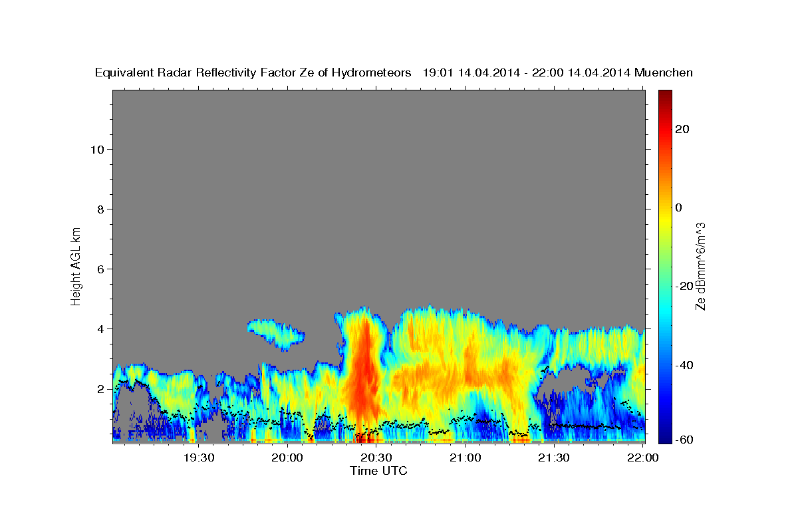The width and height of the screenshot is (798, 532).
Task: Click the '19:30' time tick label
Action: click(x=199, y=458)
